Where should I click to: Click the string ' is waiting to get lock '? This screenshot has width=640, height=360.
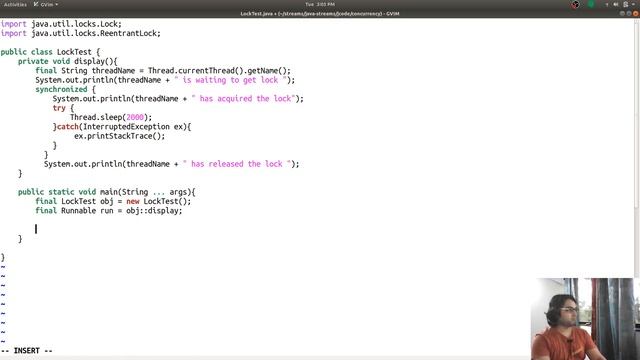pos(230,80)
